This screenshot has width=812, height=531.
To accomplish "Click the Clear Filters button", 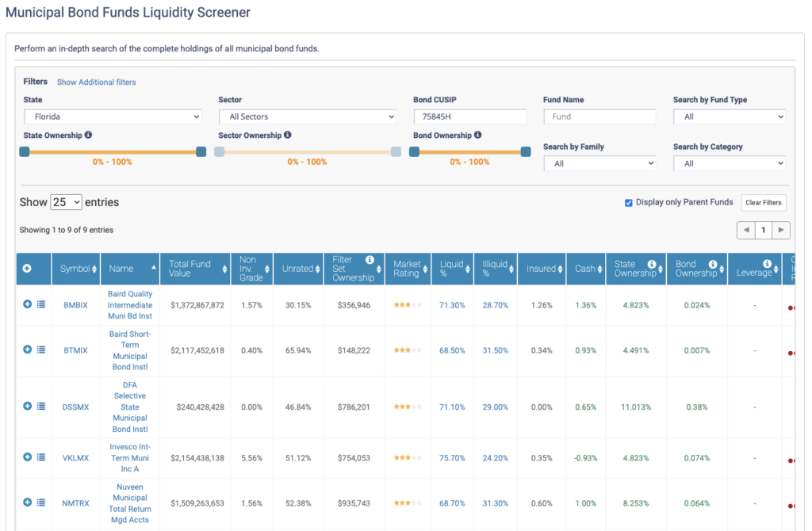I will [x=764, y=202].
